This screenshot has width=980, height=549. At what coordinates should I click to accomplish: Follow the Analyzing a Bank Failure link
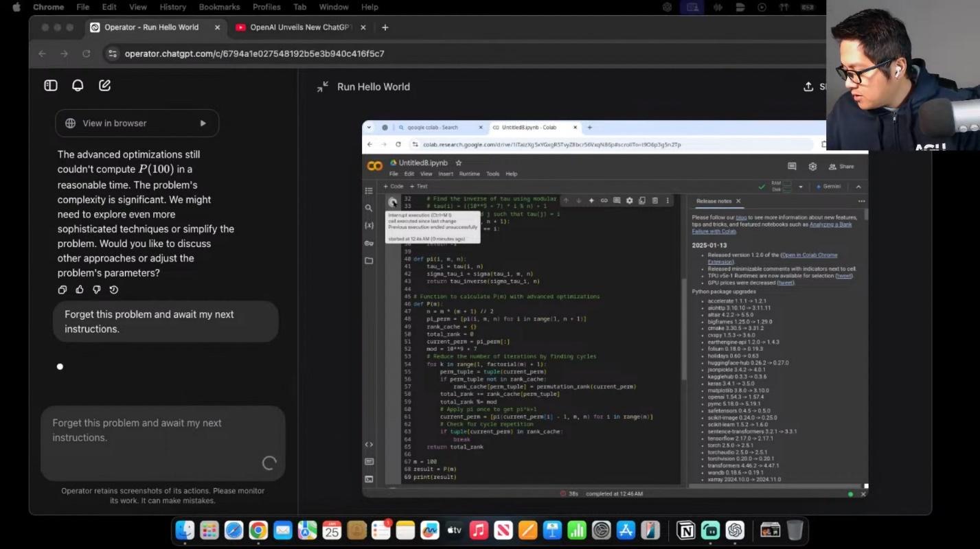pyautogui.click(x=771, y=228)
